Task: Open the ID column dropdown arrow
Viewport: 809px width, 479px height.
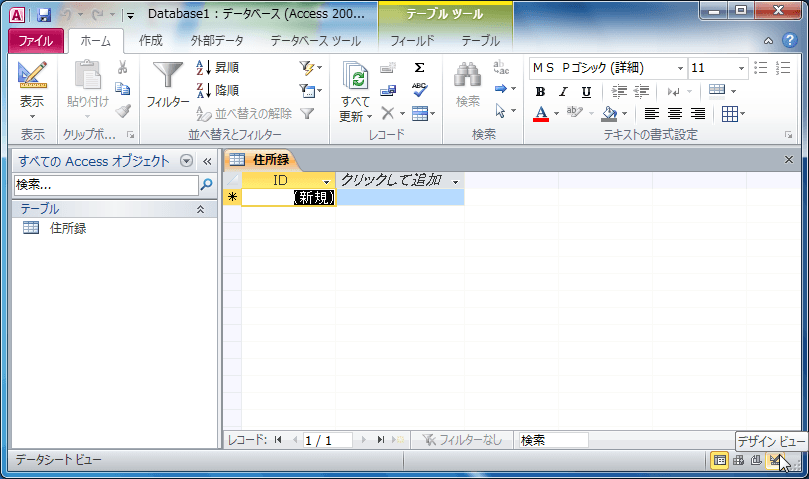Action: pyautogui.click(x=326, y=182)
